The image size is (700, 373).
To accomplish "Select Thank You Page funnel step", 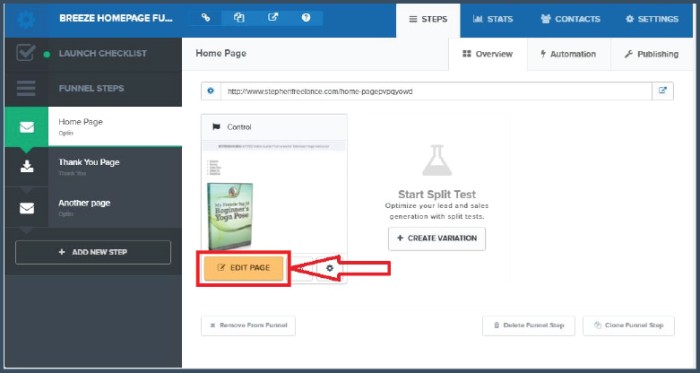I will point(93,166).
